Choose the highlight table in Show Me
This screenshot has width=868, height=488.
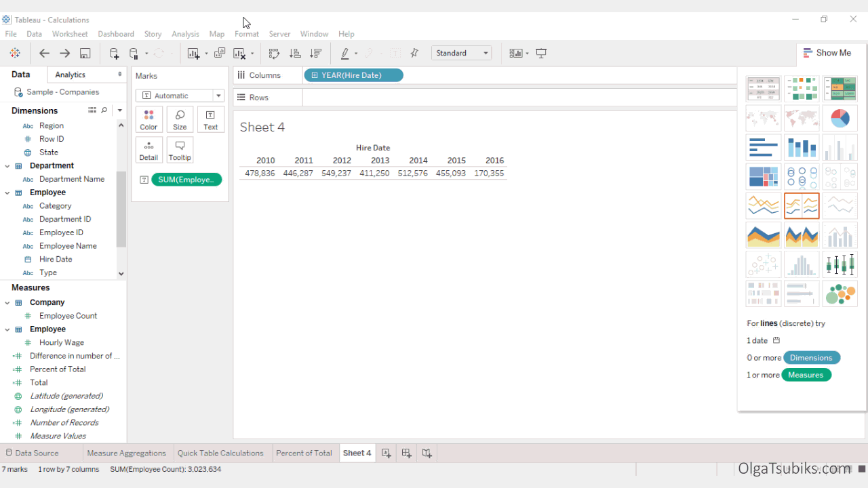(x=840, y=89)
